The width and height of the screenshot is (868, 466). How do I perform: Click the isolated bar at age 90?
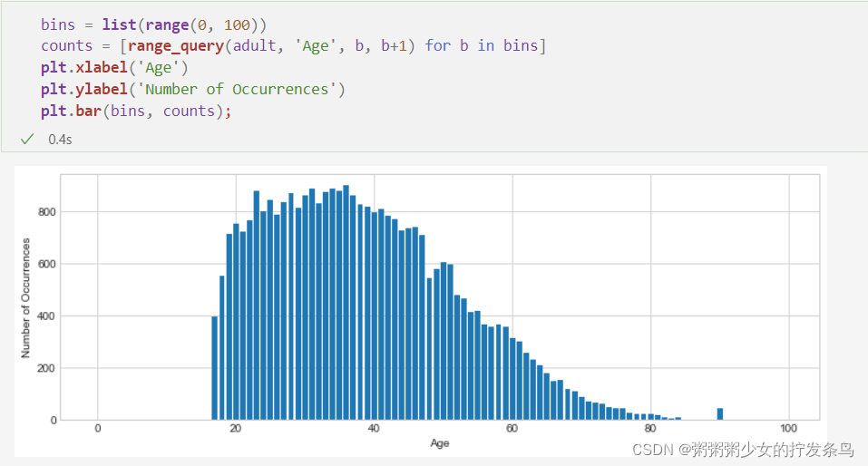click(x=719, y=414)
